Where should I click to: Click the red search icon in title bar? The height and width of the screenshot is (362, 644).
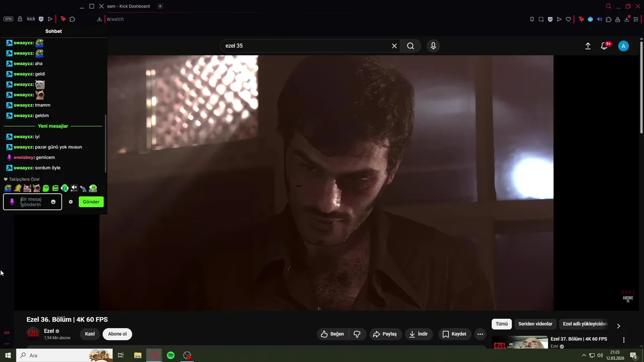click(x=608, y=6)
